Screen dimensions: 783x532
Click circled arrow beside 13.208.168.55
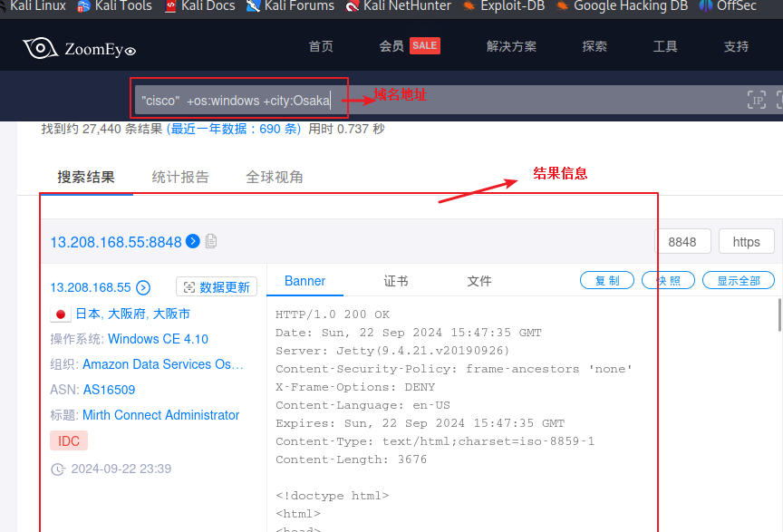click(x=143, y=287)
